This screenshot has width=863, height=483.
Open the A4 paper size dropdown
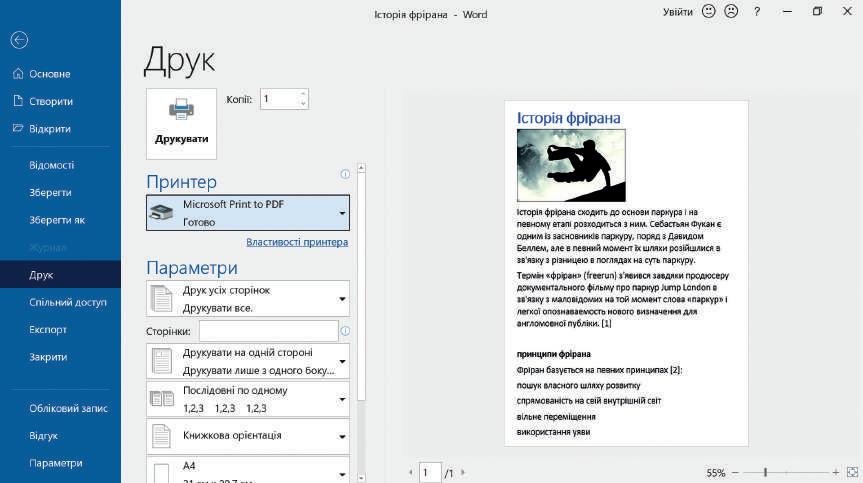[248, 470]
